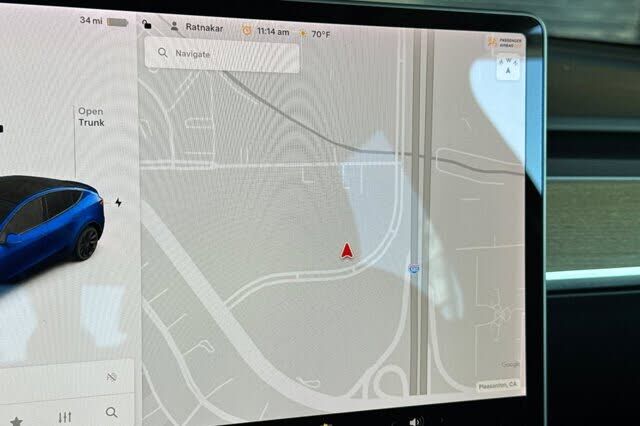Screen dimensions: 640x426
Task: Tap the charging bolt icon near the car
Action: coord(118,202)
